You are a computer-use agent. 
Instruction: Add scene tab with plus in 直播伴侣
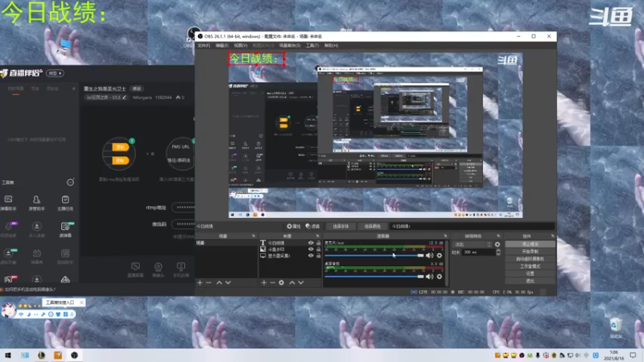(73, 88)
